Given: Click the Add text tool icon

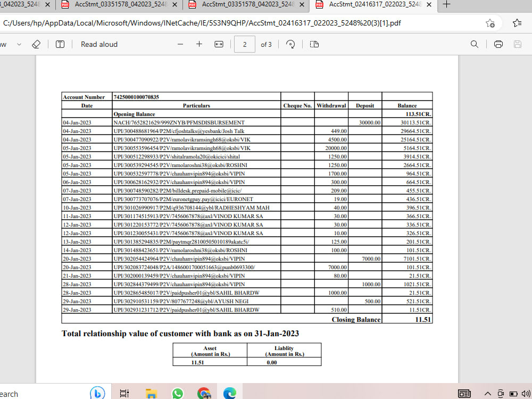Looking at the screenshot, I should (x=60, y=44).
